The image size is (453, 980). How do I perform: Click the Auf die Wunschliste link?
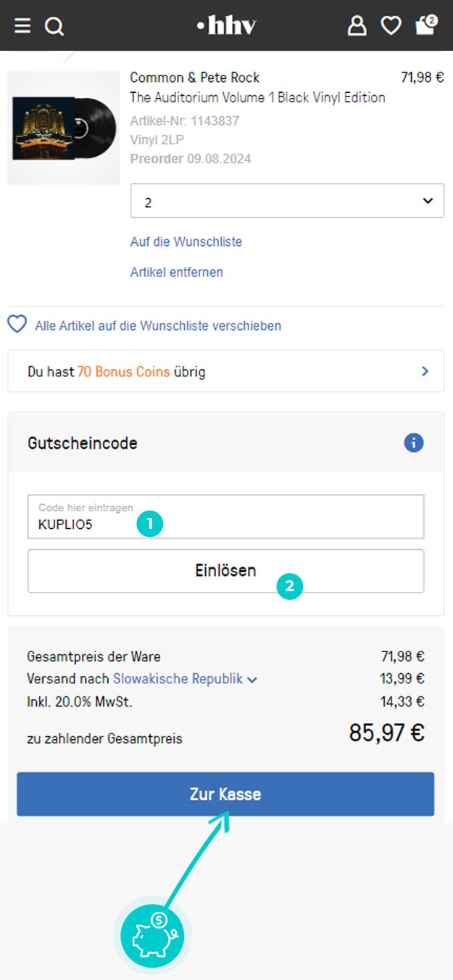pyautogui.click(x=186, y=242)
